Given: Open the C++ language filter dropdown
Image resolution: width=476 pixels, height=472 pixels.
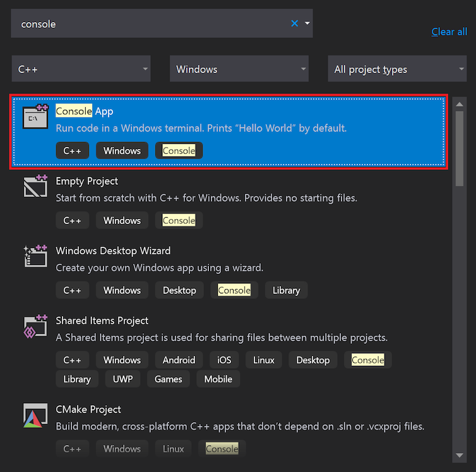Looking at the screenshot, I should click(81, 69).
